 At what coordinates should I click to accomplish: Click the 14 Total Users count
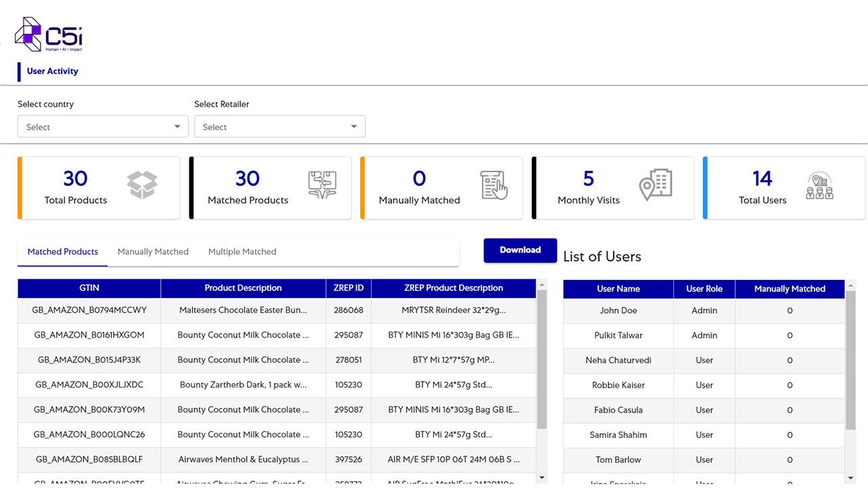pos(762,179)
